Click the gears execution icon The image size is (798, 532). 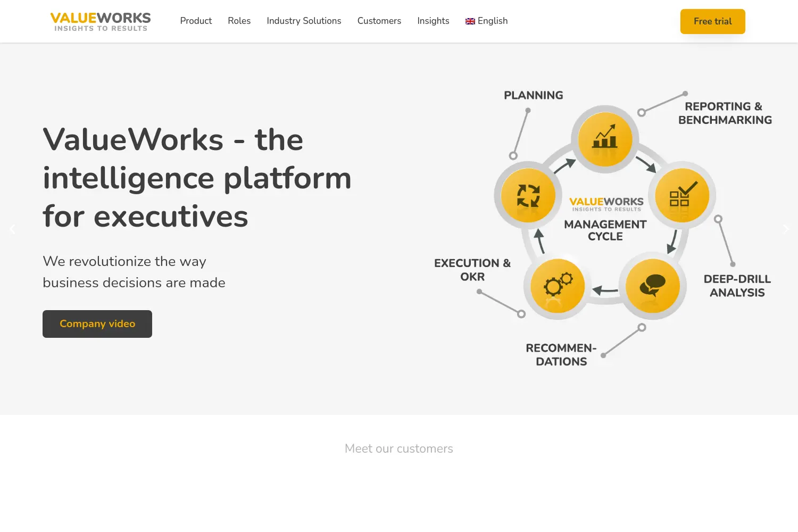click(558, 286)
